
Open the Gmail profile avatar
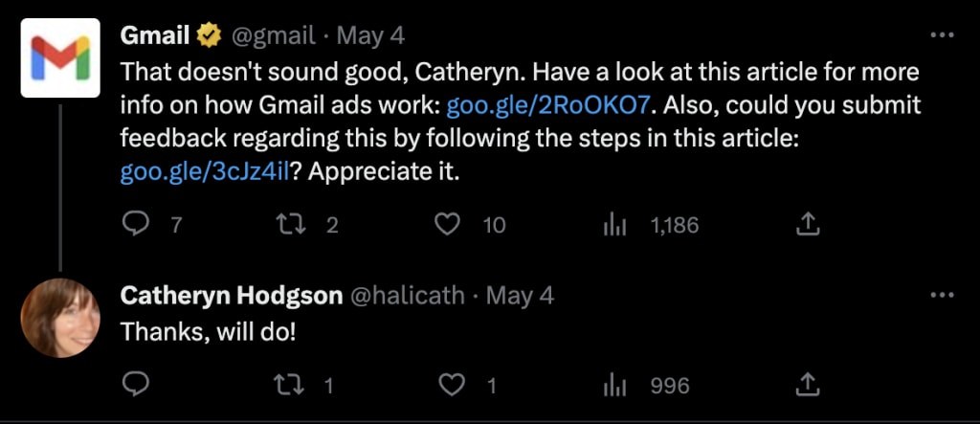click(x=60, y=57)
